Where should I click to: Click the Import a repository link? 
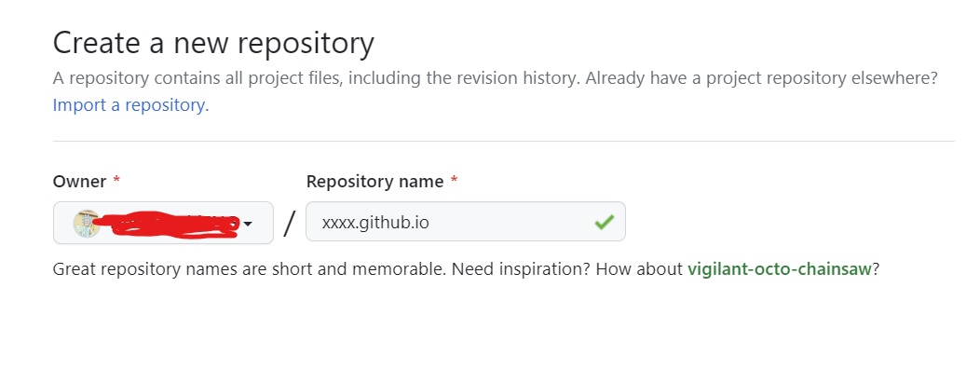pos(130,105)
